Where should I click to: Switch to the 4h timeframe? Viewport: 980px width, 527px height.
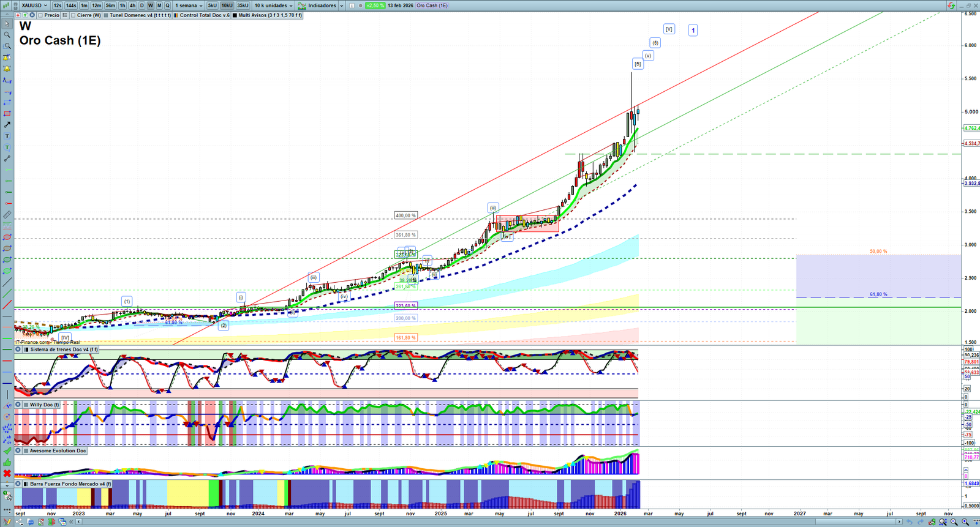(x=132, y=6)
